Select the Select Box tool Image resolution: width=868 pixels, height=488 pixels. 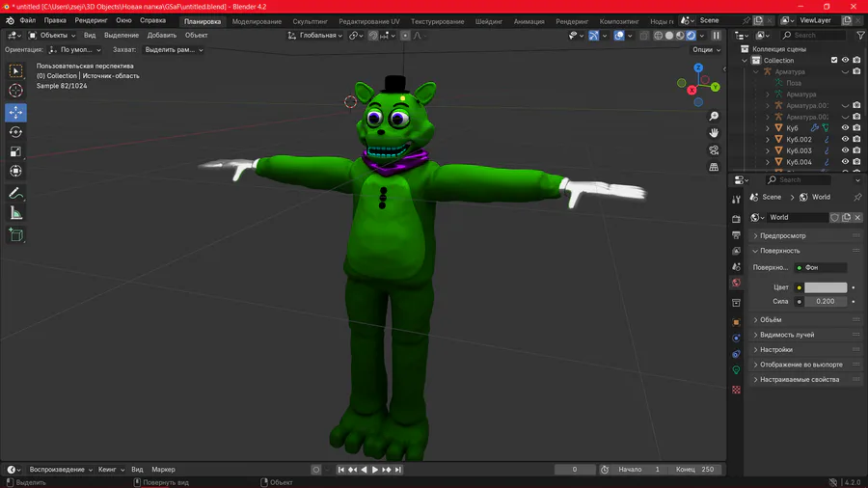click(15, 70)
